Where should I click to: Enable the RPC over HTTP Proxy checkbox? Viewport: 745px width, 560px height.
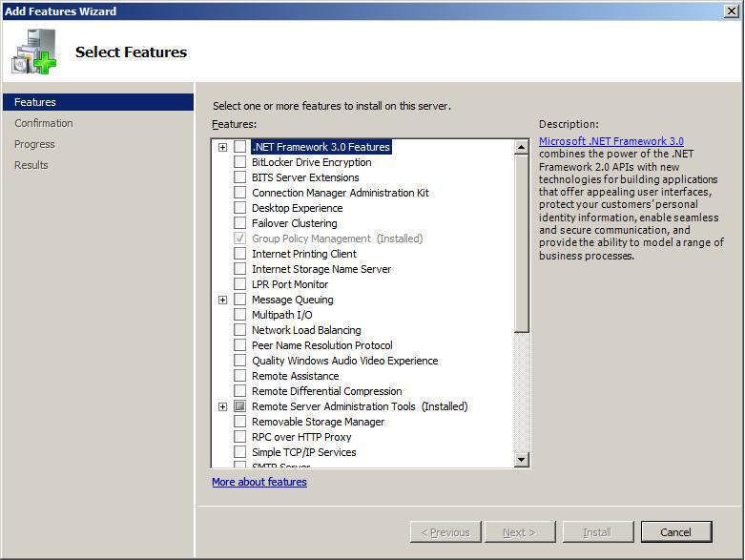coord(240,437)
